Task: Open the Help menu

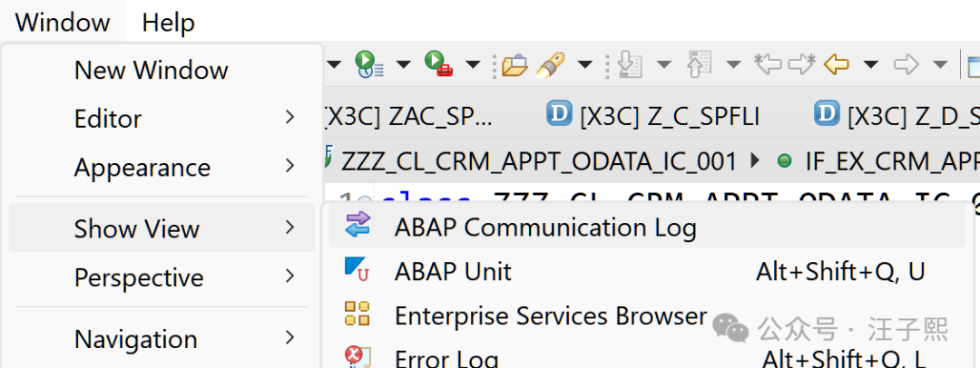Action: coord(168,24)
